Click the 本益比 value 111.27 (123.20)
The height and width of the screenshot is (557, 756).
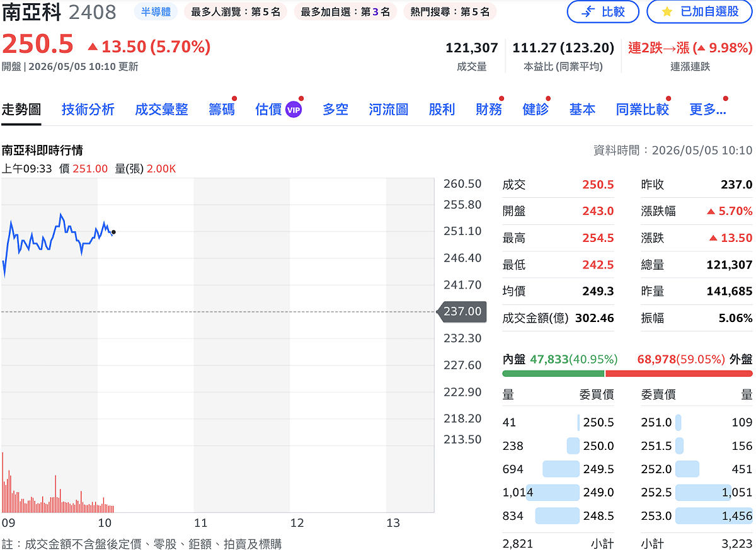point(563,48)
